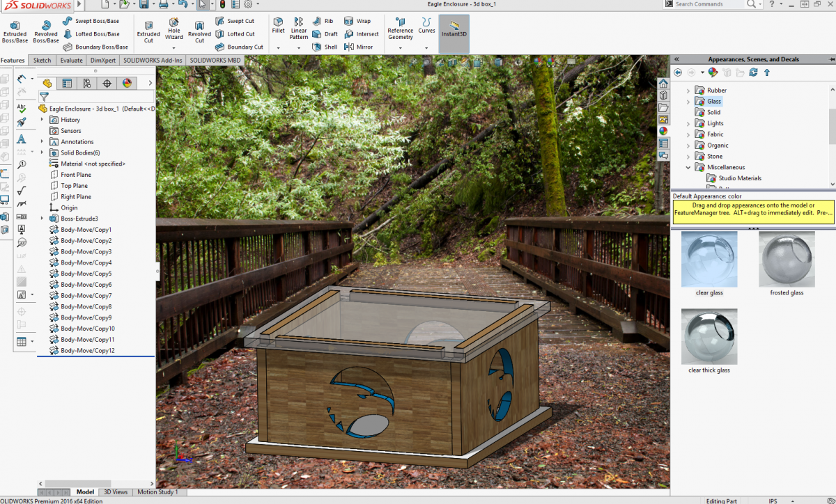Expand the History tree node
The image size is (836, 504).
[42, 120]
